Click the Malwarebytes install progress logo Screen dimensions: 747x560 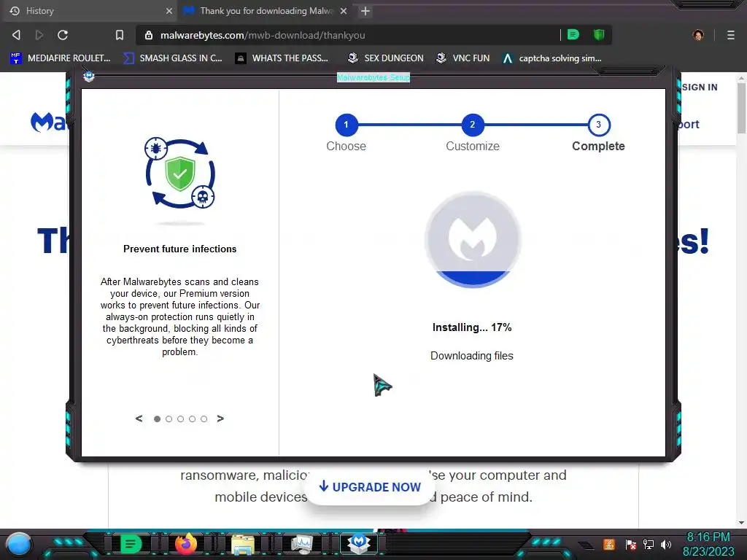[473, 239]
